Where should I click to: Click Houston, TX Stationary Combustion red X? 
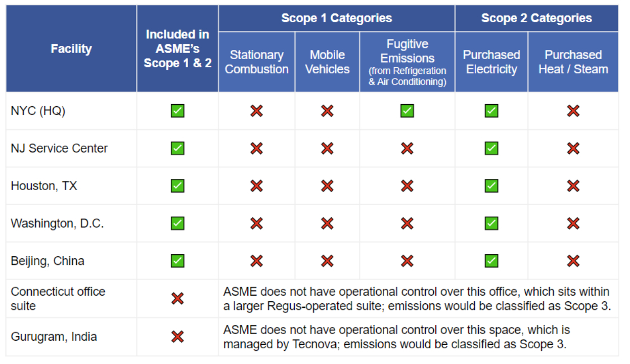[256, 186]
